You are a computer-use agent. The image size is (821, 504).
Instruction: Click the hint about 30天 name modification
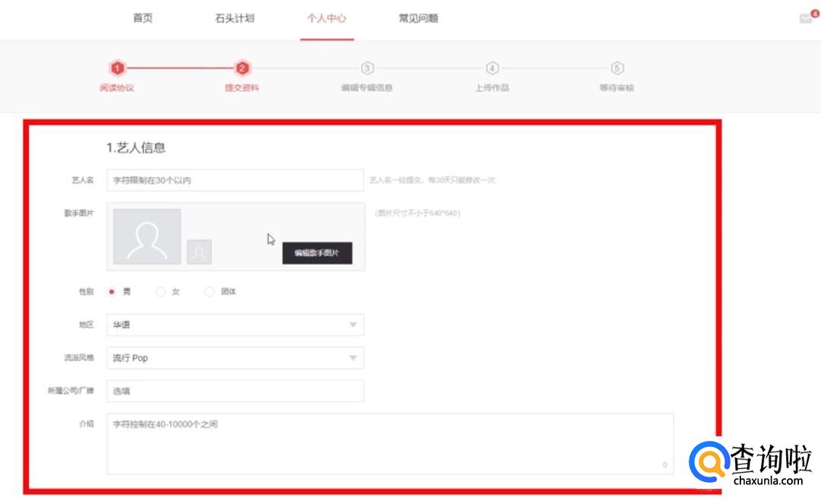pyautogui.click(x=433, y=180)
